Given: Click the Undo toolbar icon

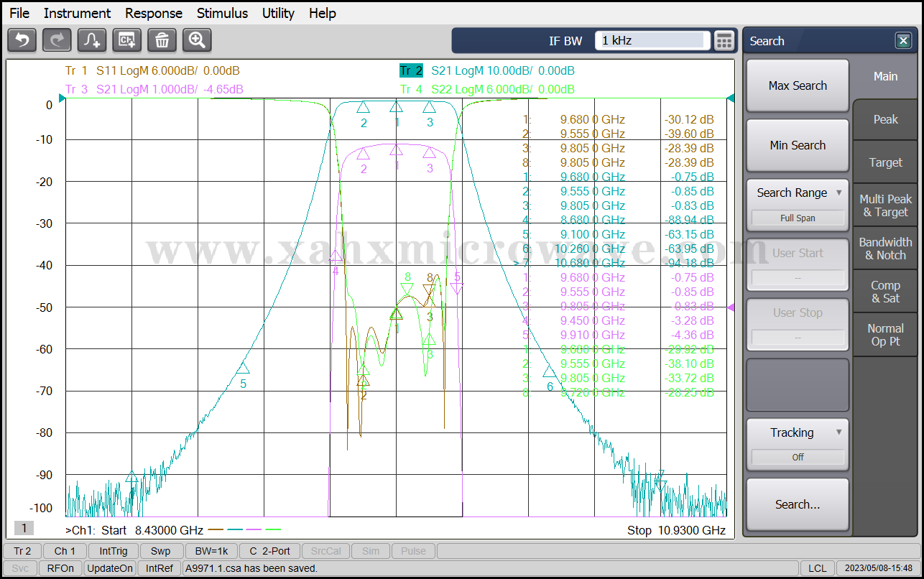Looking at the screenshot, I should [x=22, y=40].
